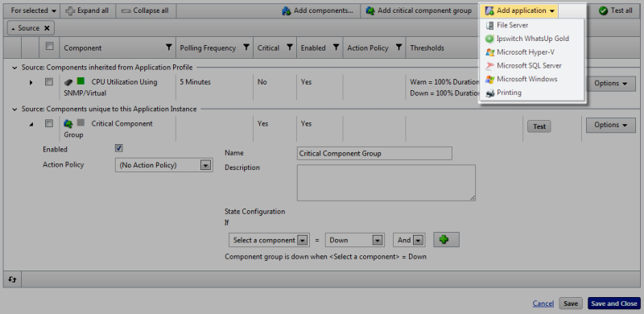
Task: Collapse the Critical Component Group row
Action: pos(31,125)
